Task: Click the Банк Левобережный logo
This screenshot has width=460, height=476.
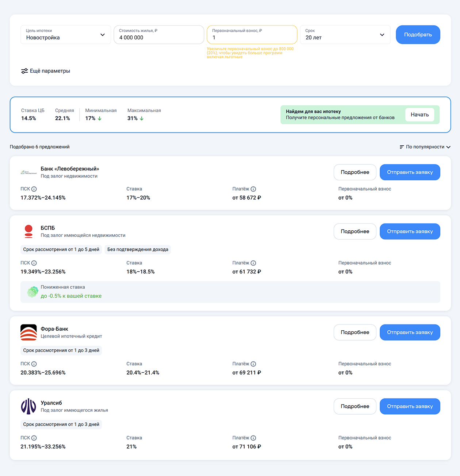Action: pos(28,172)
